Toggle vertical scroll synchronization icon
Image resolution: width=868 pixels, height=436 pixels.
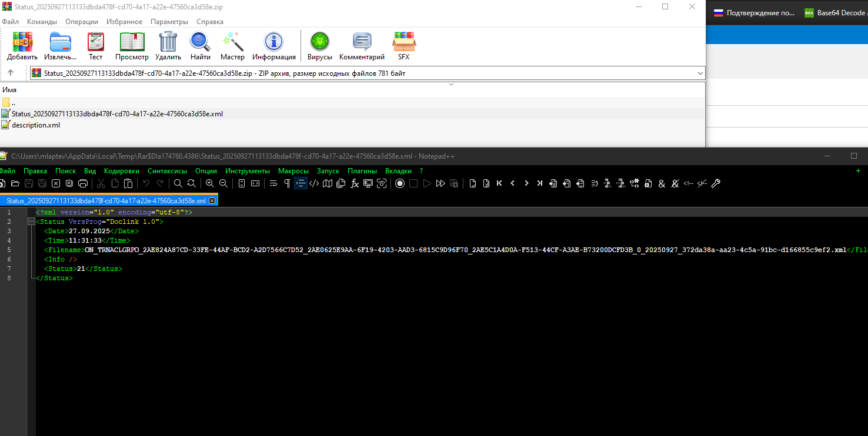click(242, 183)
